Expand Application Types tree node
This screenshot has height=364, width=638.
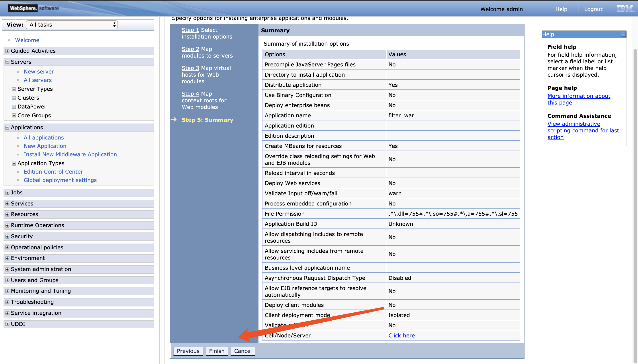(x=14, y=163)
